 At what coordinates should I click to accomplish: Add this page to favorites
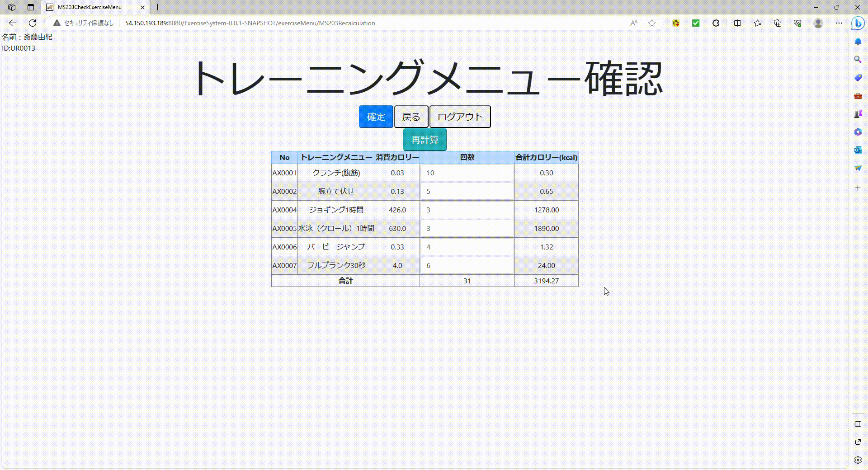click(651, 23)
